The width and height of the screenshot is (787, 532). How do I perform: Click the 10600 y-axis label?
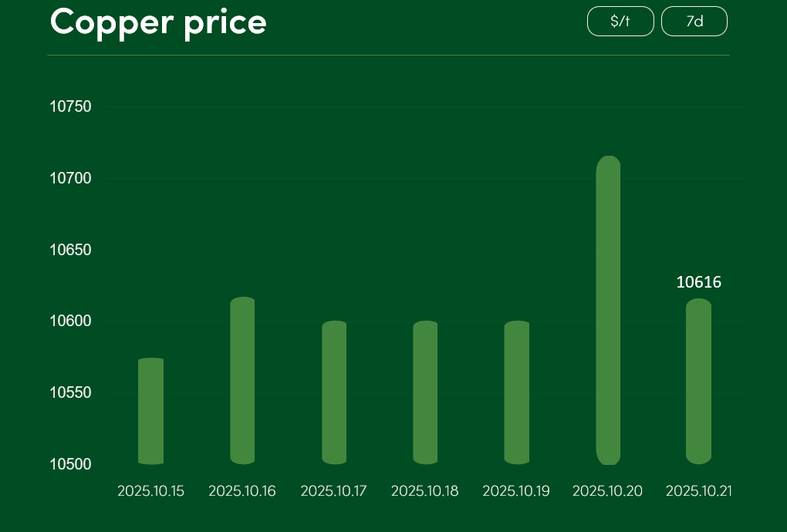pyautogui.click(x=71, y=321)
